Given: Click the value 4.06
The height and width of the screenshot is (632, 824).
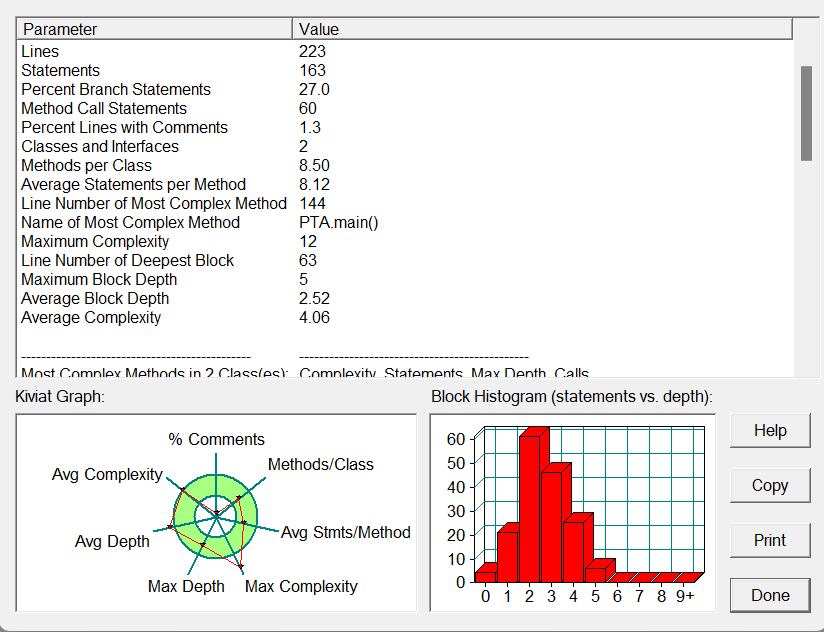Looking at the screenshot, I should (x=314, y=317).
